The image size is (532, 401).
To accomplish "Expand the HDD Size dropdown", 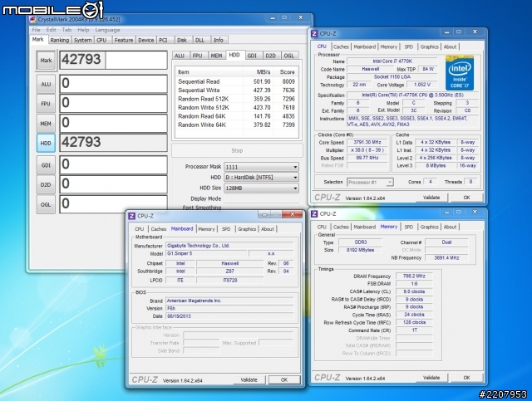I will [295, 188].
